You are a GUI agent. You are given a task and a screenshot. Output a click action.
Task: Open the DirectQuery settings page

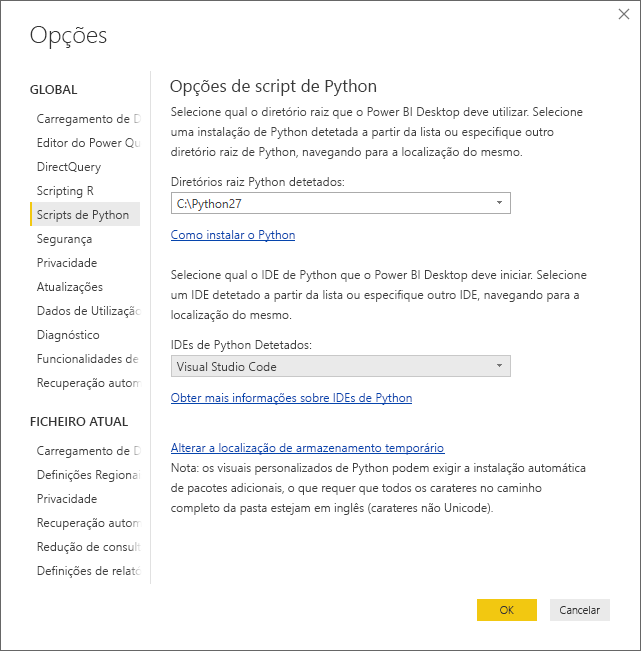click(69, 167)
